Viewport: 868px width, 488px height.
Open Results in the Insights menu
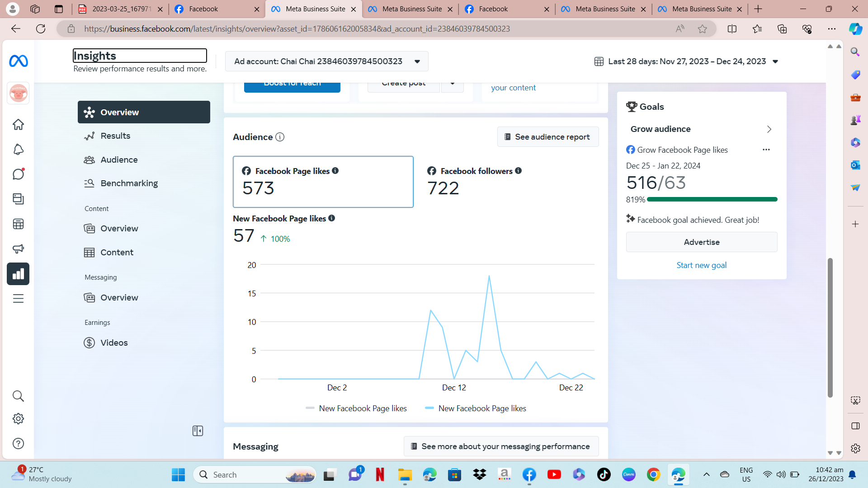(144, 136)
